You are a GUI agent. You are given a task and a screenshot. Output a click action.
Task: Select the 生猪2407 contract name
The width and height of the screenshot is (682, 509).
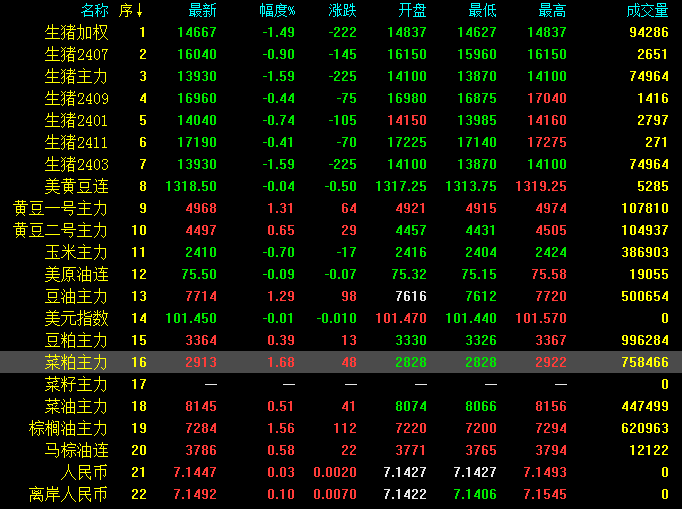pos(77,54)
